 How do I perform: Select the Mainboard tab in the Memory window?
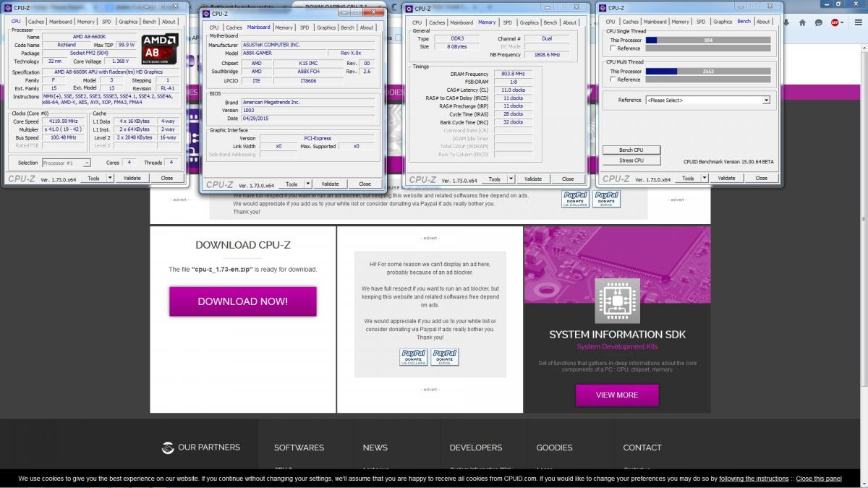[462, 22]
